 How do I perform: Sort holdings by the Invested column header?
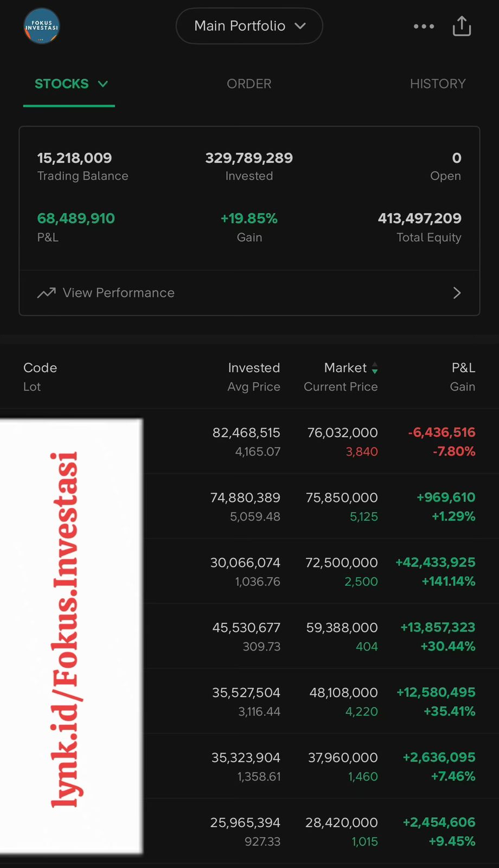(254, 368)
